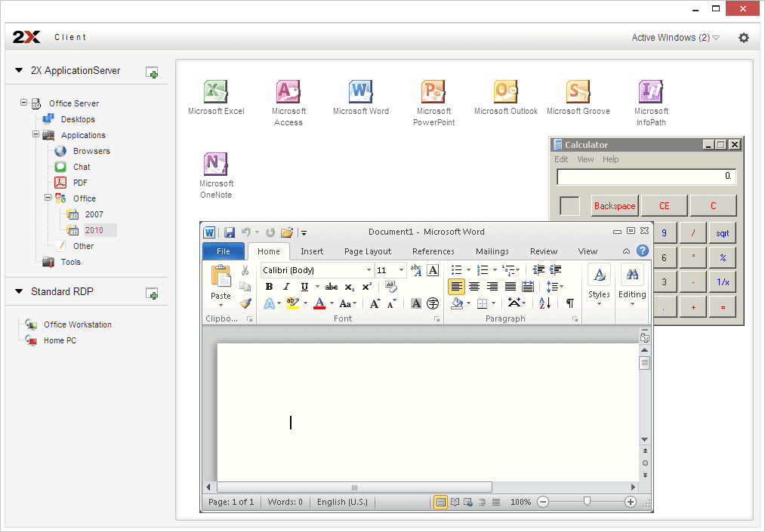Click the Zoom In plus button in Word
Viewport: 765px width, 532px height.
click(x=631, y=502)
